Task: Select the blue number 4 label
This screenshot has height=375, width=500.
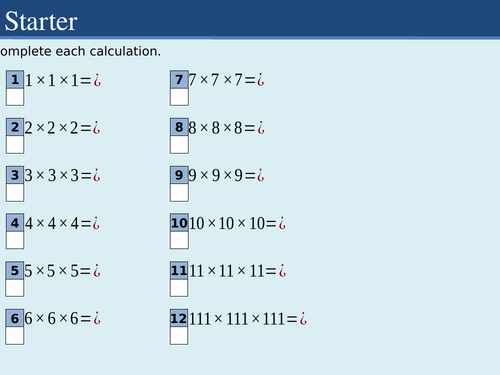Action: tap(15, 222)
